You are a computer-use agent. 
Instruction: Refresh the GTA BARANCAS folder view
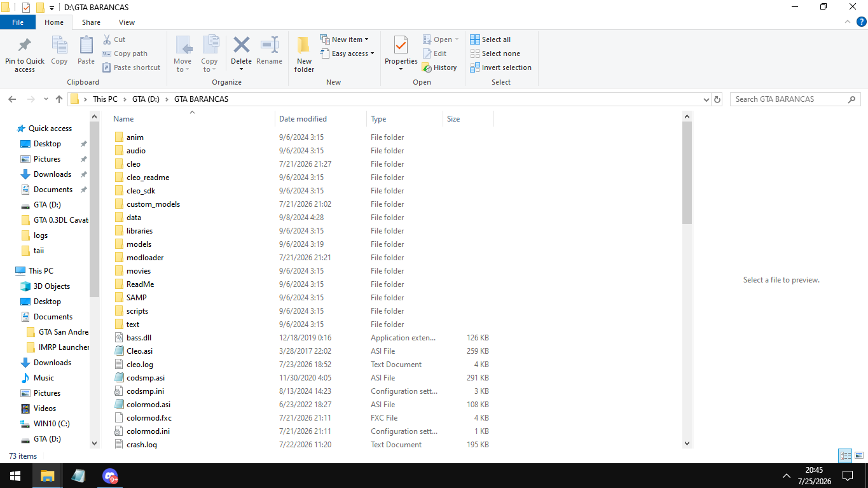(x=717, y=99)
